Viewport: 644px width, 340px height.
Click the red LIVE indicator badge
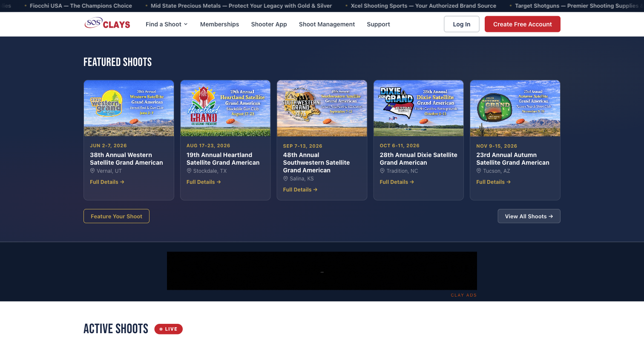pos(168,329)
